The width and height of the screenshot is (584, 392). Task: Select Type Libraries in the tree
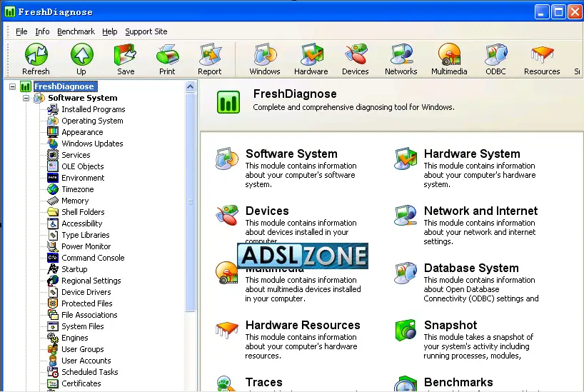click(x=86, y=235)
